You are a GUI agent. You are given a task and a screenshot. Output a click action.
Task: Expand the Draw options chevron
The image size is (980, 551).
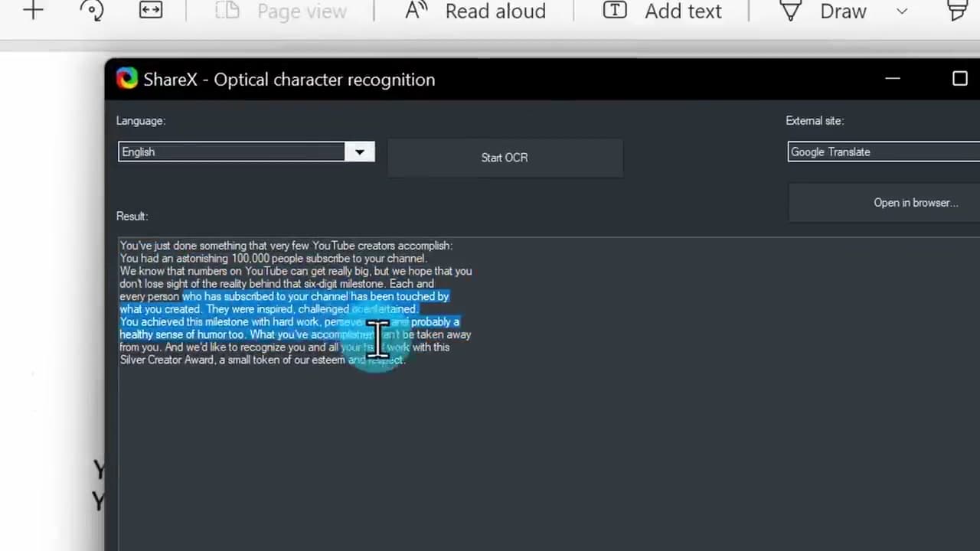[x=902, y=11]
